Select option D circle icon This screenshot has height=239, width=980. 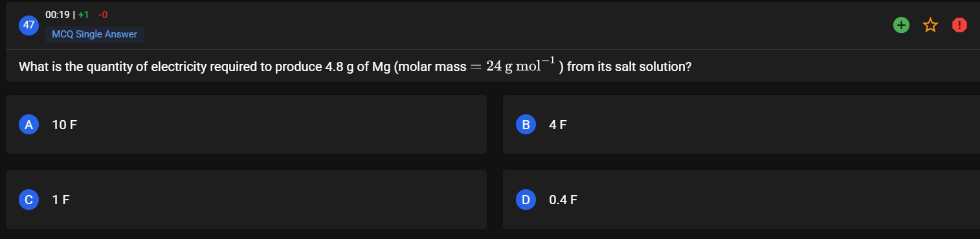tap(526, 200)
